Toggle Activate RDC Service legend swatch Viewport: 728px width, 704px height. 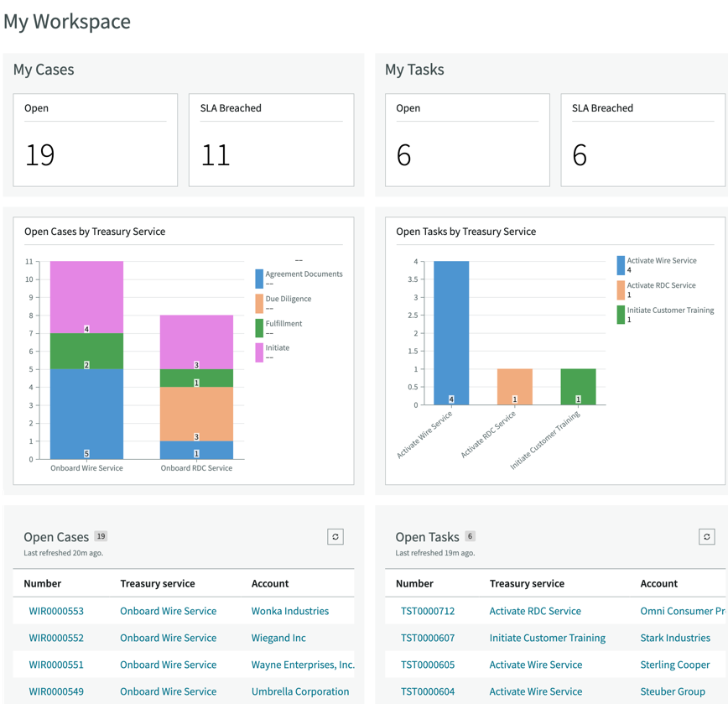(x=621, y=289)
